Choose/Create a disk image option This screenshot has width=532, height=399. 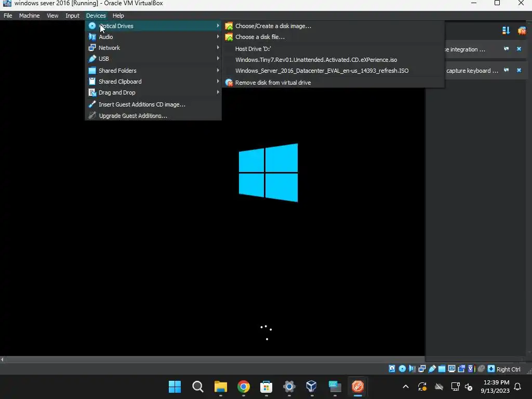tap(333, 26)
